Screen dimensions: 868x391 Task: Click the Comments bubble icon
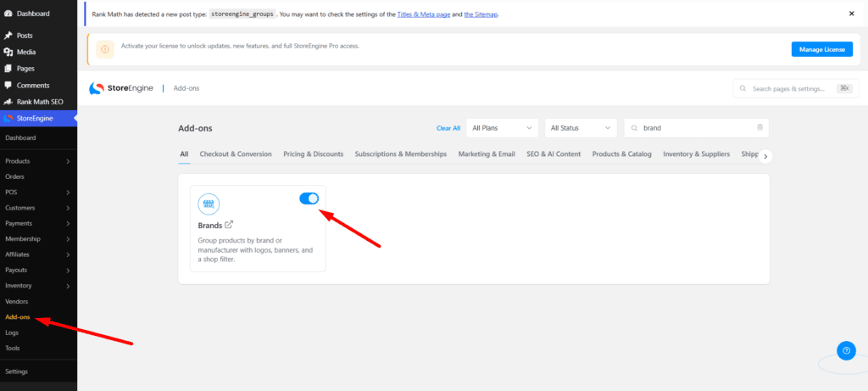tap(8, 86)
